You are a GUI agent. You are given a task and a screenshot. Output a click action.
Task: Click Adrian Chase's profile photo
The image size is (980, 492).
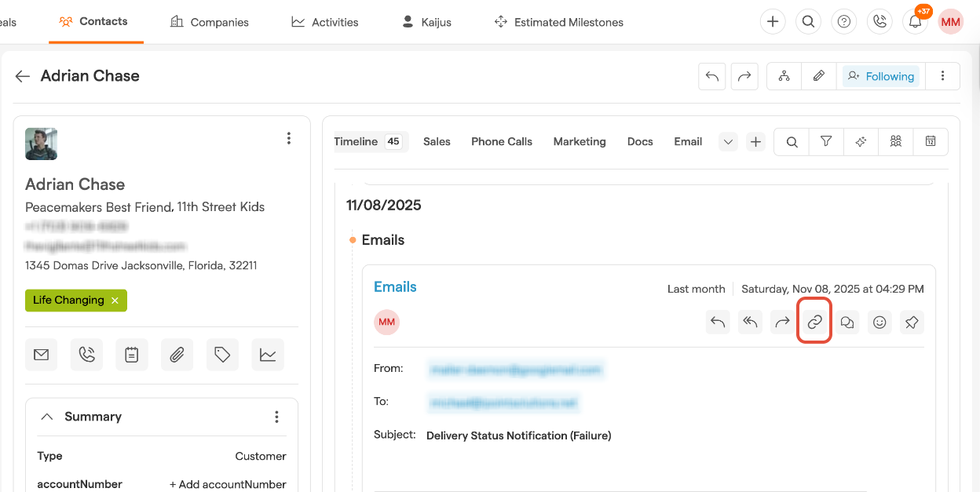tap(41, 144)
